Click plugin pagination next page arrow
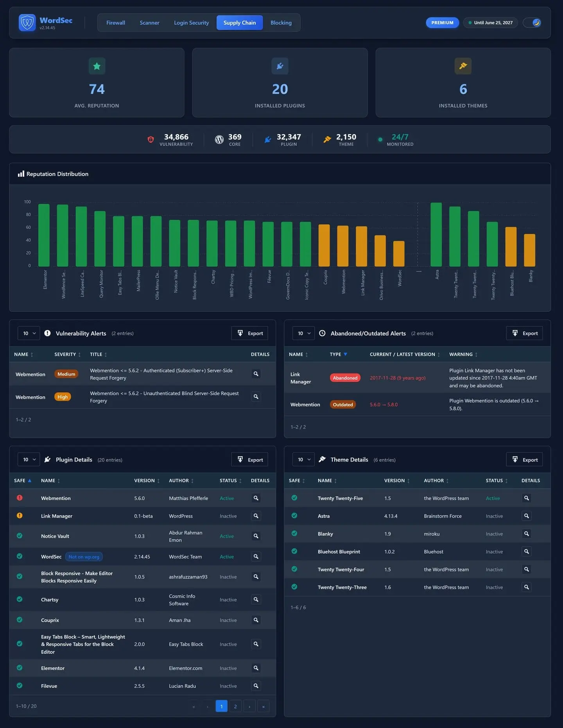 point(249,706)
